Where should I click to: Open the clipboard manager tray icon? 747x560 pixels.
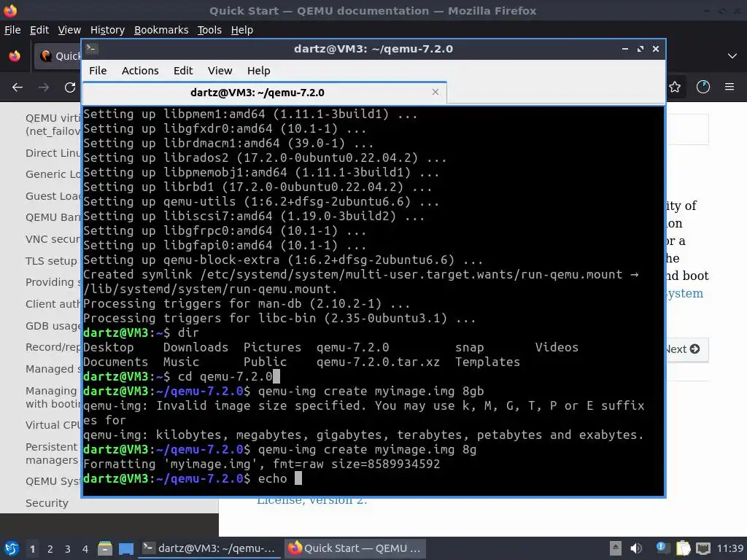pyautogui.click(x=683, y=548)
